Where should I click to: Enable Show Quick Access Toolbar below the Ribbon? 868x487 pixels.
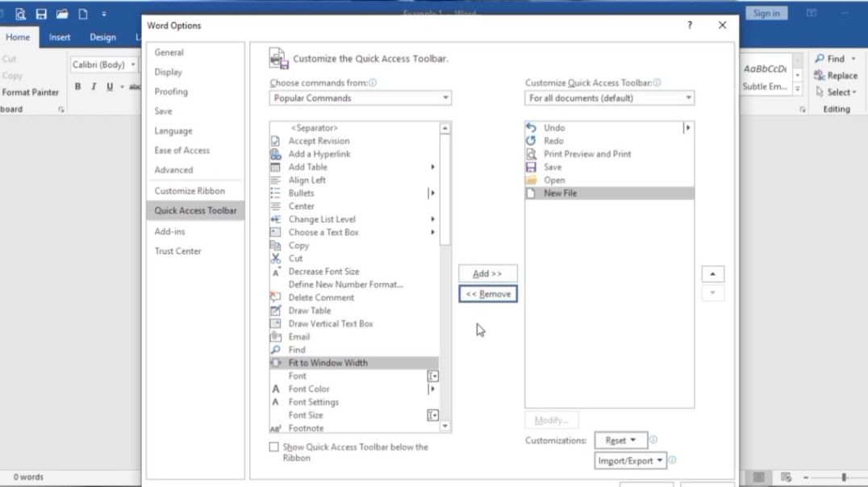274,446
